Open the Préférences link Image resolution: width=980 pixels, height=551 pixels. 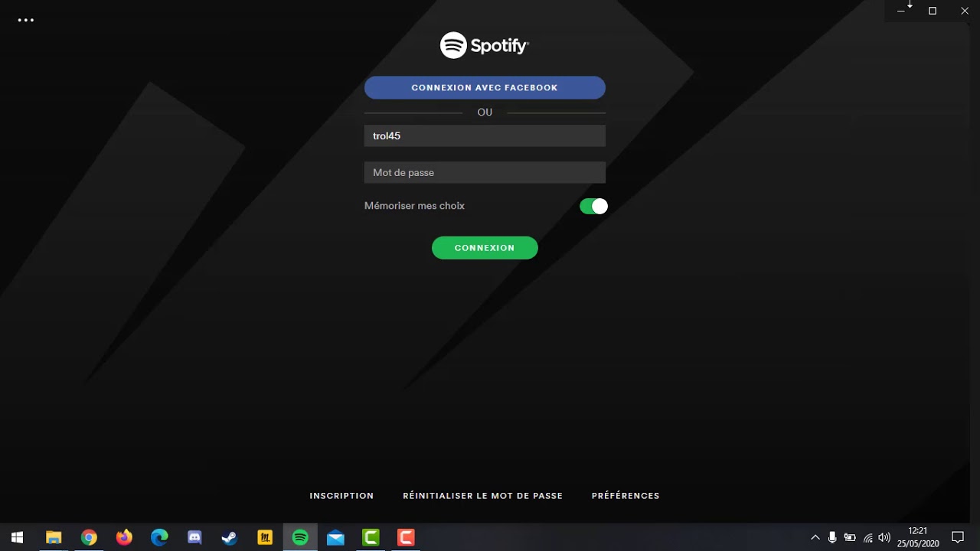pyautogui.click(x=626, y=496)
